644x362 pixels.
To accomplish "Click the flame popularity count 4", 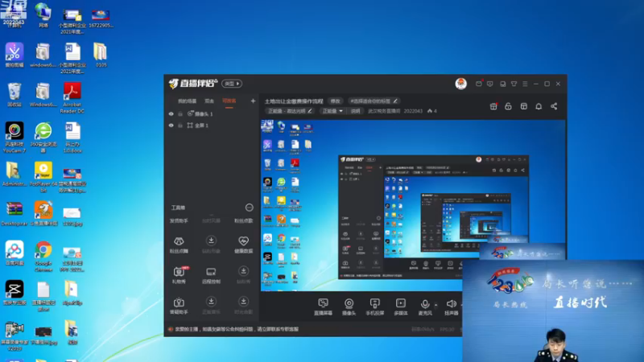I will (432, 111).
